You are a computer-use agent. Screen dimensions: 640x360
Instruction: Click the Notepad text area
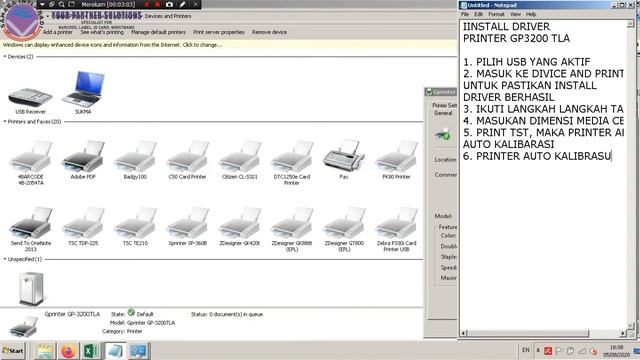(543, 175)
